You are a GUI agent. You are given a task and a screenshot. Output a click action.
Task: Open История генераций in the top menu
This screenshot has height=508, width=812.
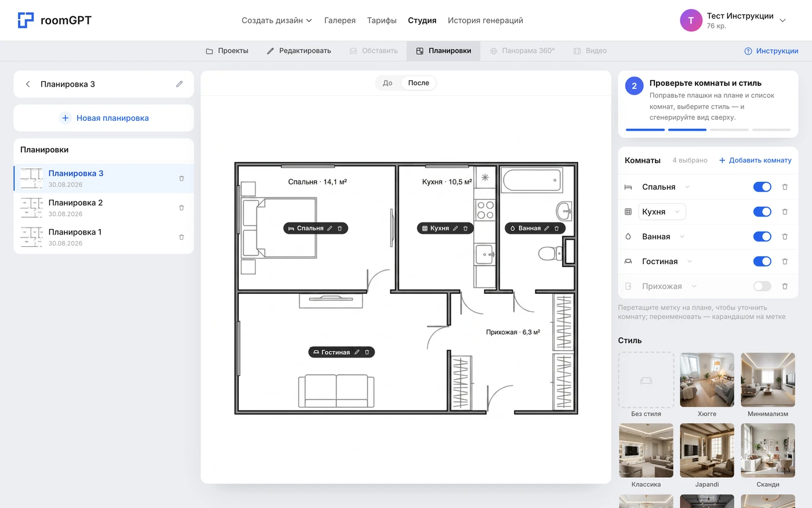[485, 20]
